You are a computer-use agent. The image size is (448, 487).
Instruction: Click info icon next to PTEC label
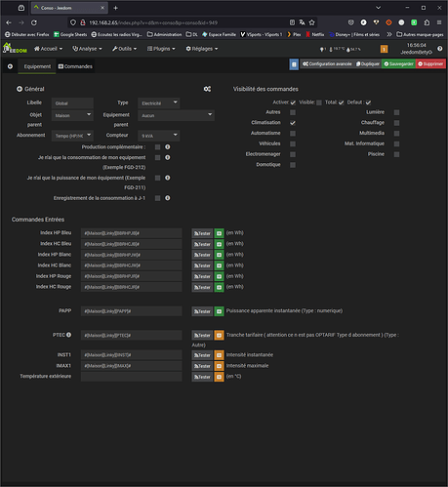(x=69, y=335)
